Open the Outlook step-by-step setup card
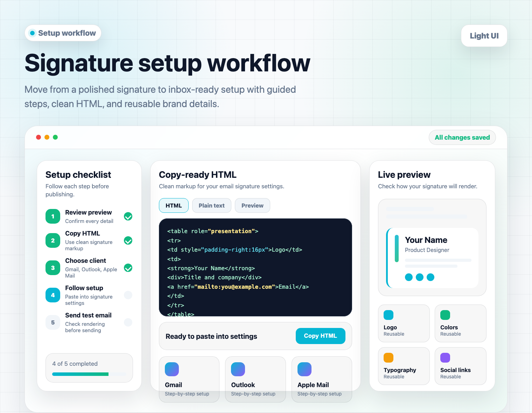Viewport: 532px width, 413px height. click(255, 379)
